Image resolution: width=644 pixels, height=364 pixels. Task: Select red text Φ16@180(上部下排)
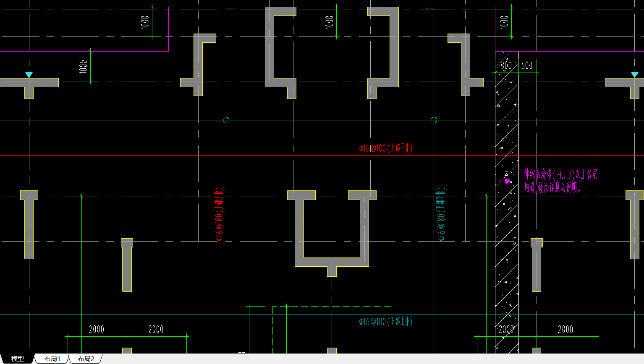386,148
